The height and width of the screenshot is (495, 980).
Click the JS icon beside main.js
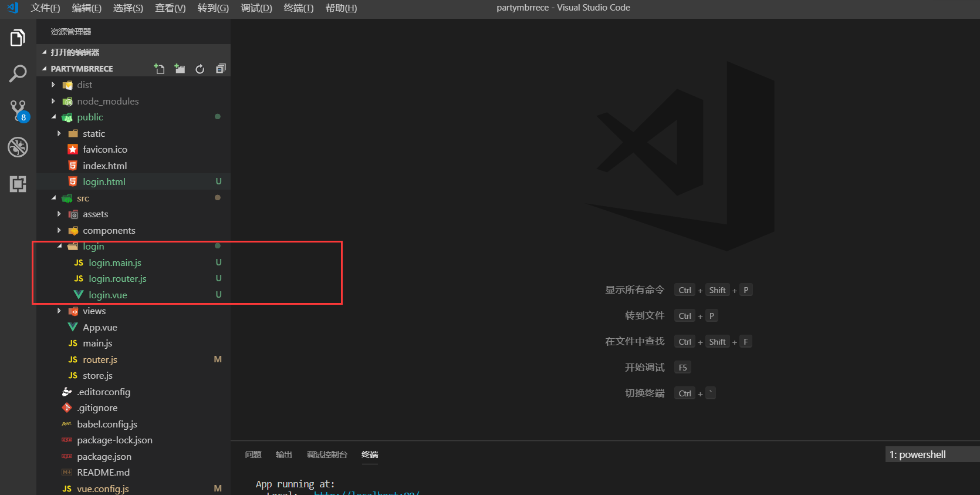[73, 343]
